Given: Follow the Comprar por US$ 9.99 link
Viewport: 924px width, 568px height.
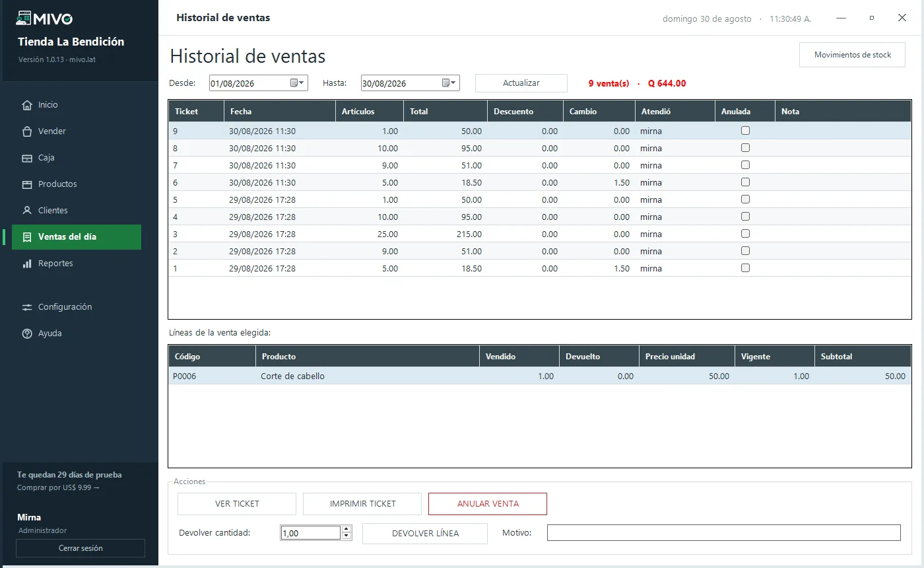Looking at the screenshot, I should (x=58, y=488).
